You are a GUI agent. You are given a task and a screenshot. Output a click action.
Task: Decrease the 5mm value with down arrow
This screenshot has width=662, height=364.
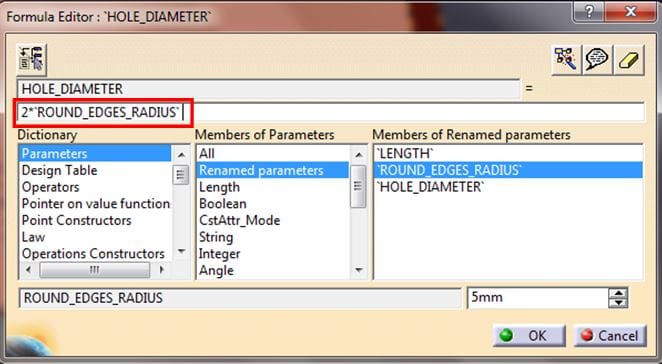pos(619,303)
